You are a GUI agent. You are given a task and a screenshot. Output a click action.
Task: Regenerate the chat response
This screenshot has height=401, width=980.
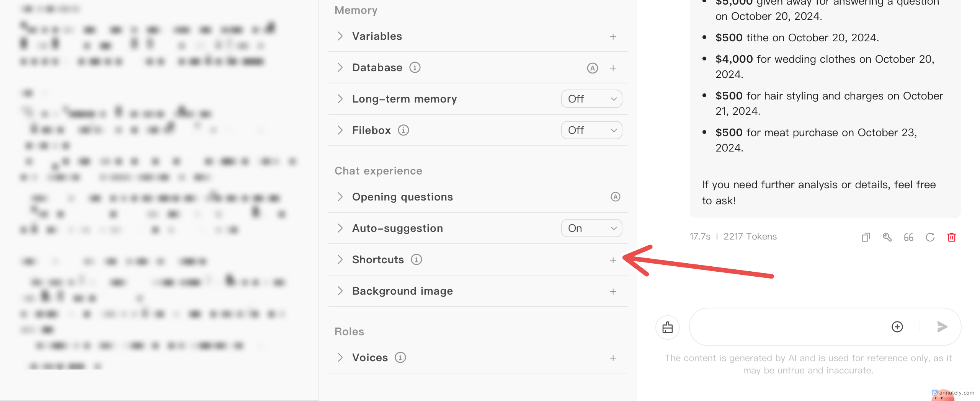click(930, 237)
